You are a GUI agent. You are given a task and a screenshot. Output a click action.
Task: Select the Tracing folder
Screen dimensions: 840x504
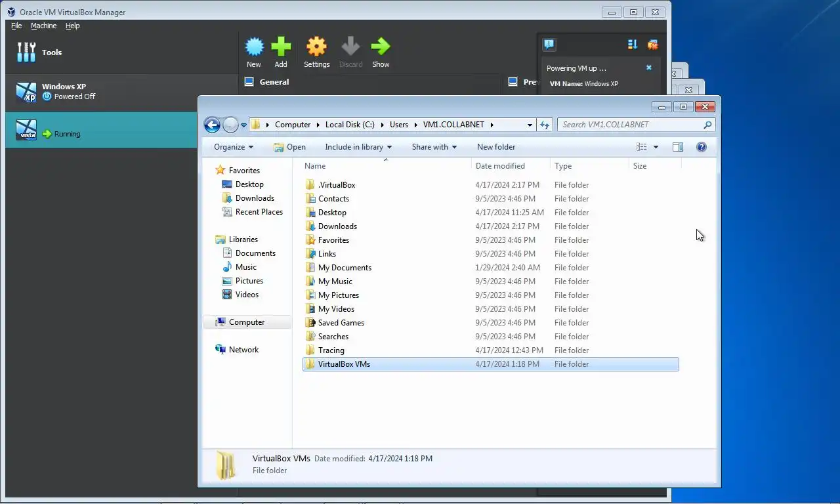pos(490,350)
